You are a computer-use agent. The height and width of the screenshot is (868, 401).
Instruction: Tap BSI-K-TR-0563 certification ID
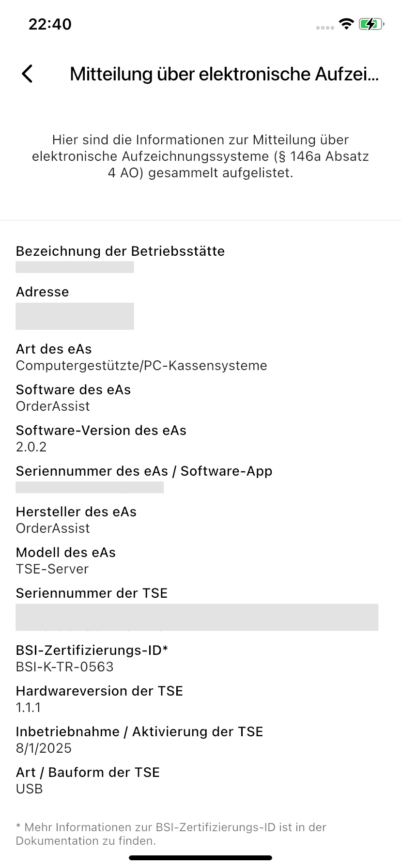65,666
